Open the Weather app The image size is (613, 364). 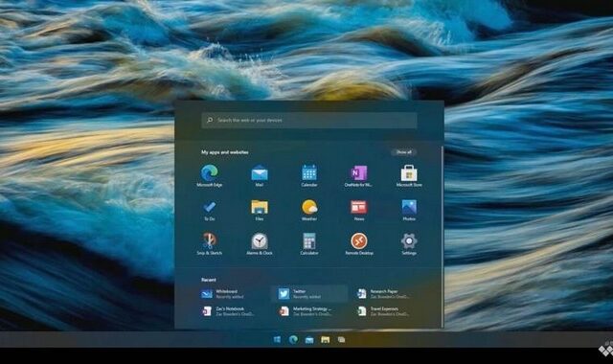pos(308,210)
